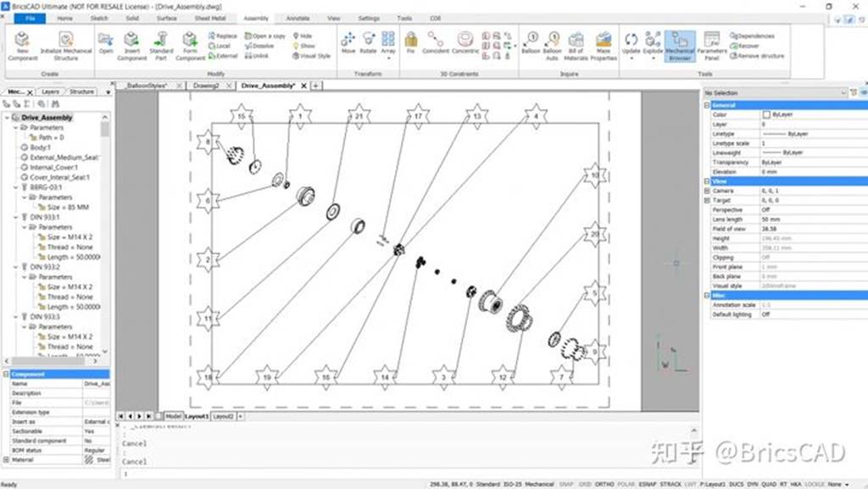The width and height of the screenshot is (868, 489).
Task: Expand the Material row in Component panel
Action: (6, 459)
